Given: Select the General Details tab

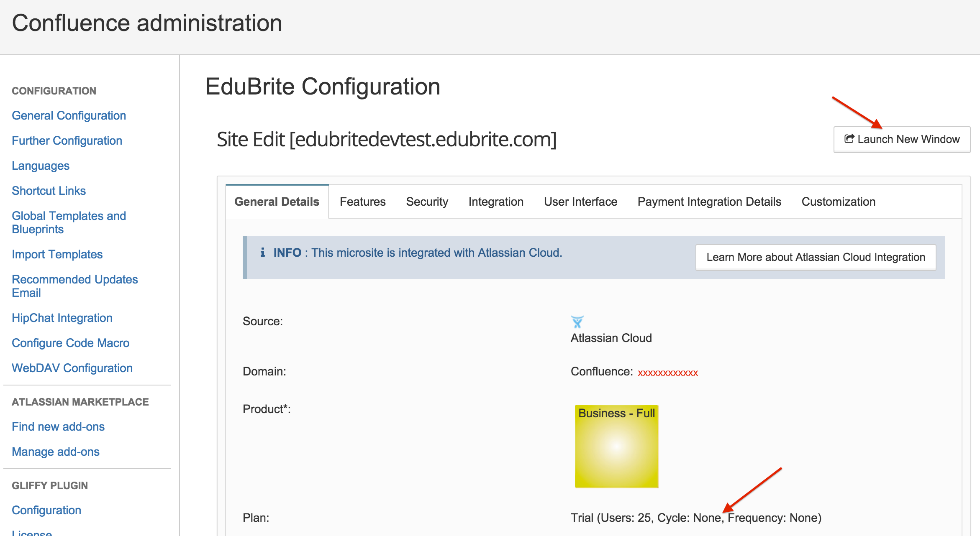Looking at the screenshot, I should 277,202.
